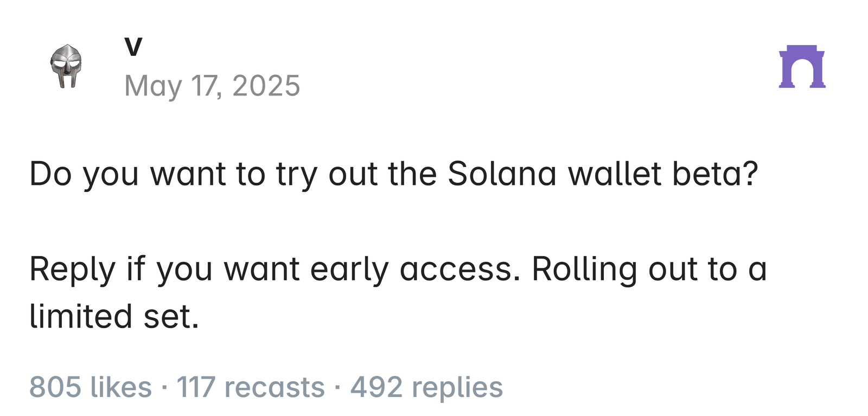The width and height of the screenshot is (868, 416).
Task: Click the number 805 in stats
Action: (x=55, y=387)
